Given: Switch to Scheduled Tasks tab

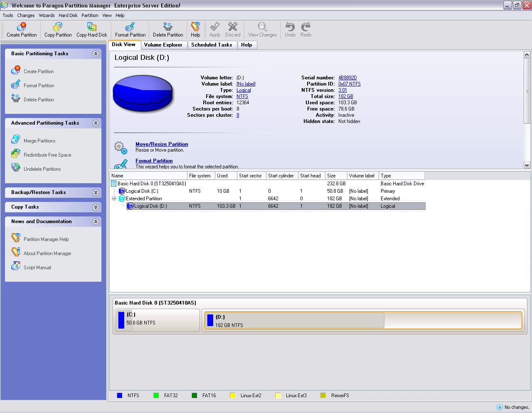Looking at the screenshot, I should point(212,45).
